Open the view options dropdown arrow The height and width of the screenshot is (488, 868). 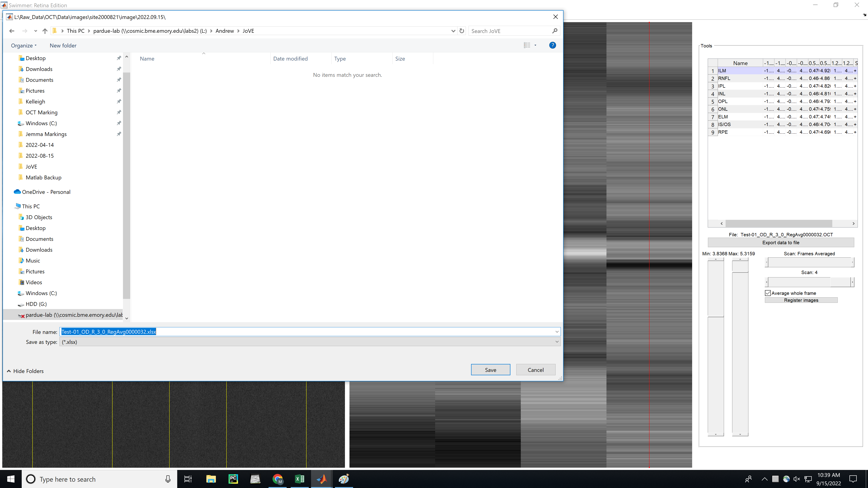[535, 45]
